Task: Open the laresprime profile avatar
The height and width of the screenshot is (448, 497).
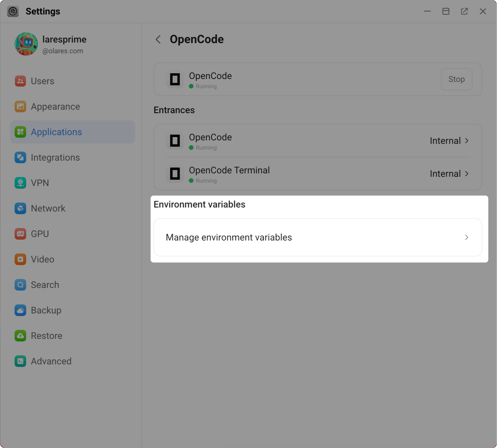Action: click(26, 44)
